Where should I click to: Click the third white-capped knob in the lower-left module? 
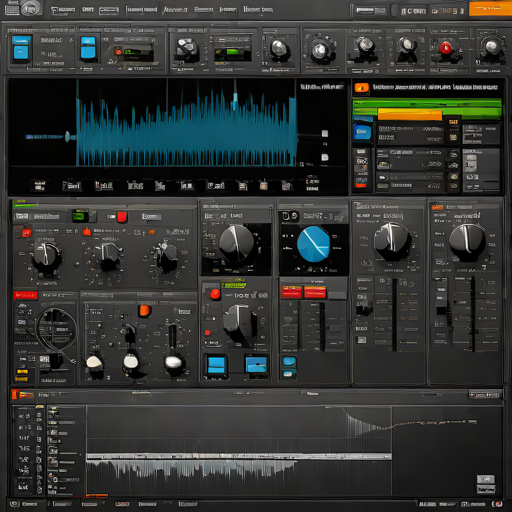tap(173, 362)
